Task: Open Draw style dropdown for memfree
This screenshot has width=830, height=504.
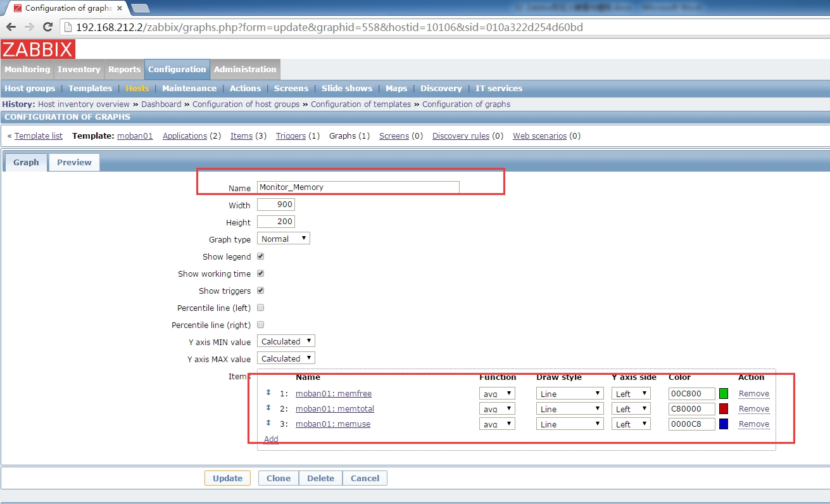Action: click(570, 394)
